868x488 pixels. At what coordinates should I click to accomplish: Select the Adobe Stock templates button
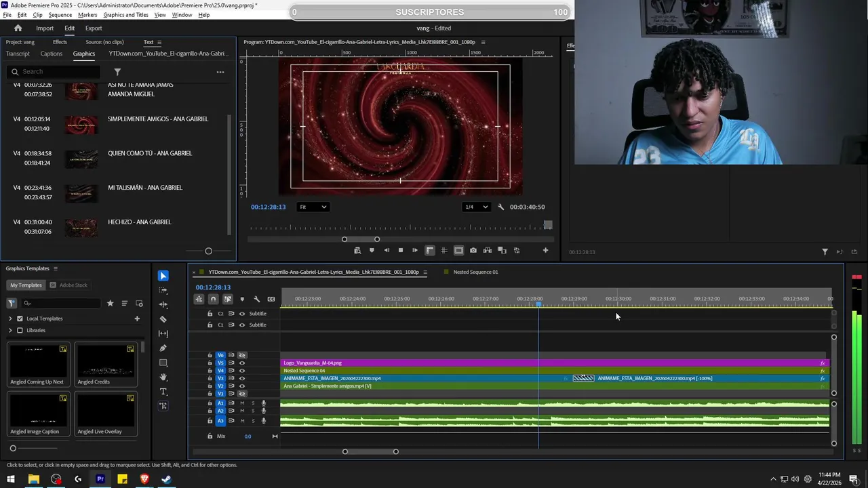pyautogui.click(x=69, y=285)
